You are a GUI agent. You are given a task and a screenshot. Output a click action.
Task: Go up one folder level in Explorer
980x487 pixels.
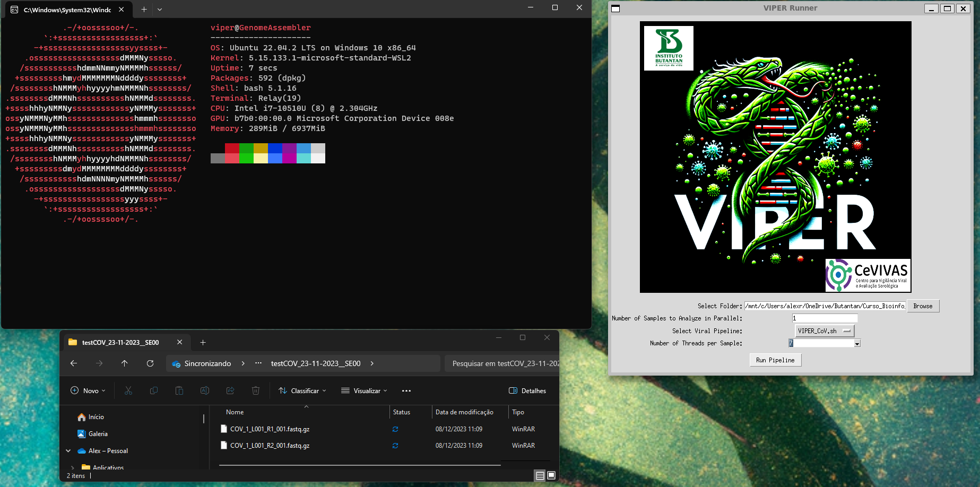[x=125, y=363]
